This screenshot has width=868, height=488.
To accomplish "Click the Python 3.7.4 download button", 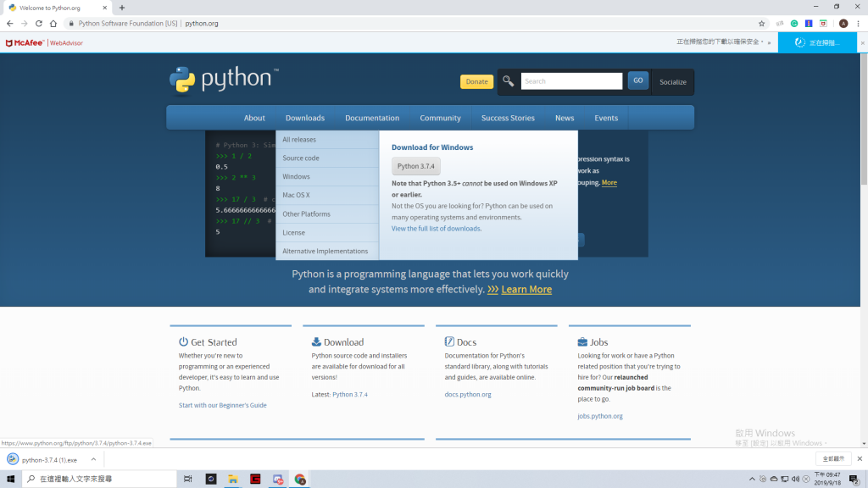I will (415, 166).
